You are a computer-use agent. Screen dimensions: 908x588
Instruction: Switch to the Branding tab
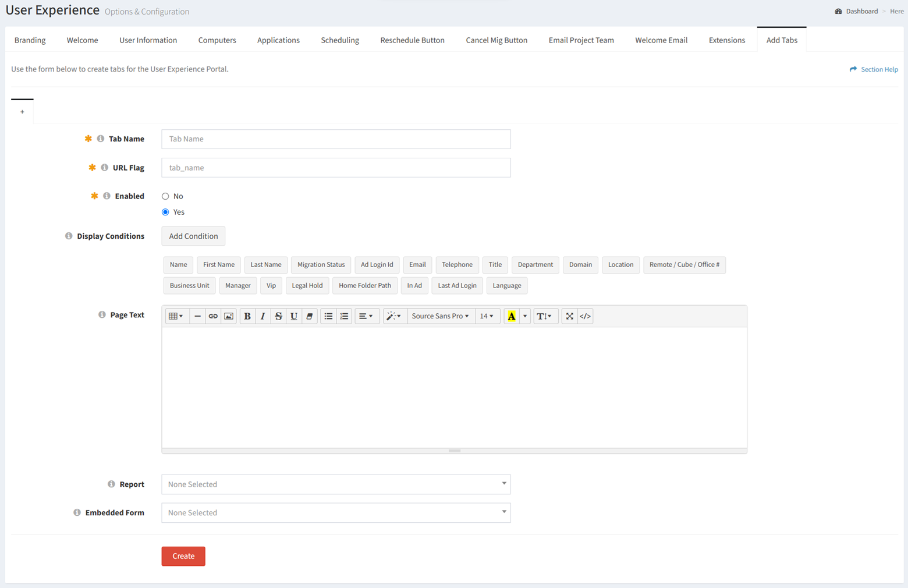[30, 40]
